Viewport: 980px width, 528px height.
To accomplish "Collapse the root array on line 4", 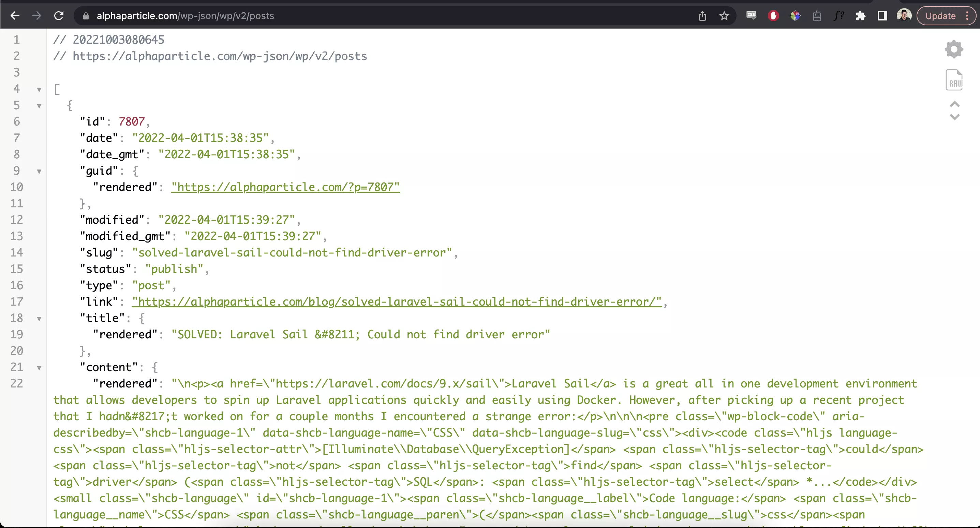I will click(39, 90).
